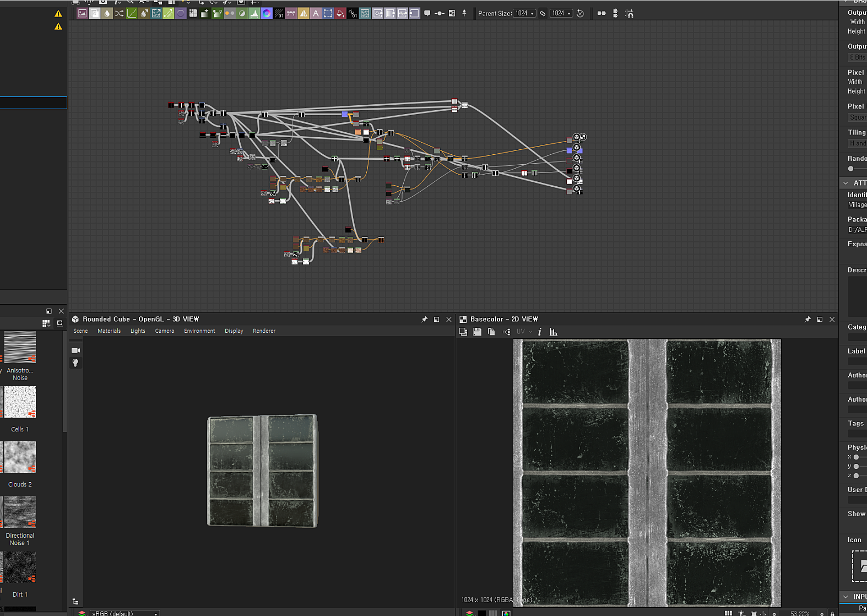Align selected nodes vertically
This screenshot has height=616, width=867.
click(x=615, y=13)
